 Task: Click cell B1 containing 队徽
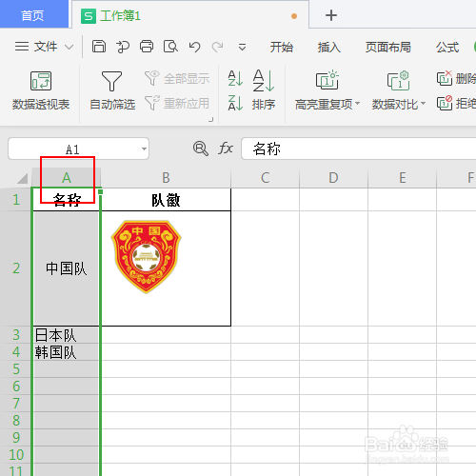tap(166, 200)
